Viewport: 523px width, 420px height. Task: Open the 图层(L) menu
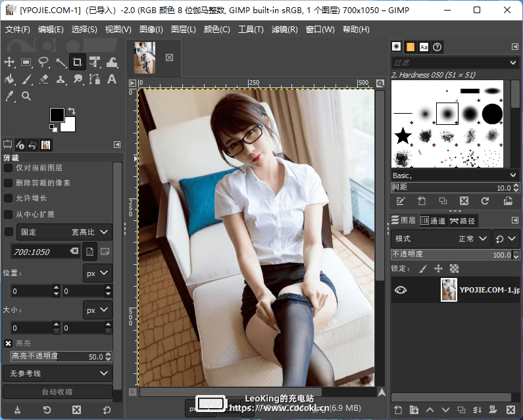click(184, 30)
